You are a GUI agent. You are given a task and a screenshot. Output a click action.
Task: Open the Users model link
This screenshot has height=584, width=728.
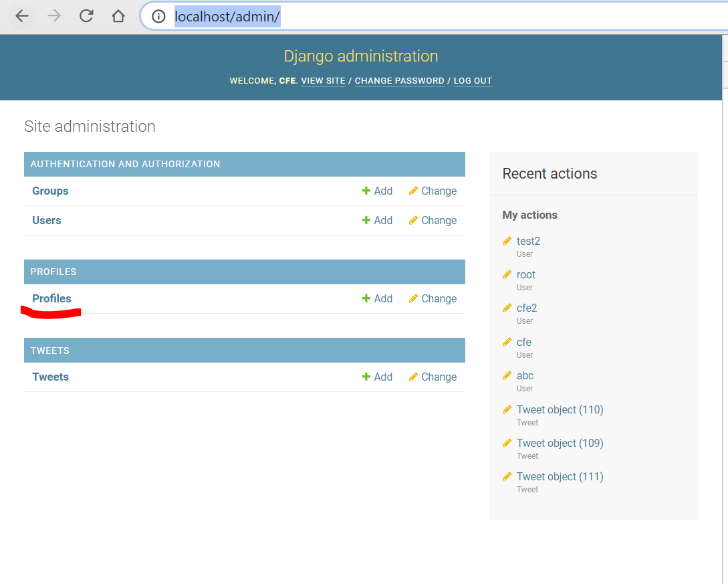(46, 220)
